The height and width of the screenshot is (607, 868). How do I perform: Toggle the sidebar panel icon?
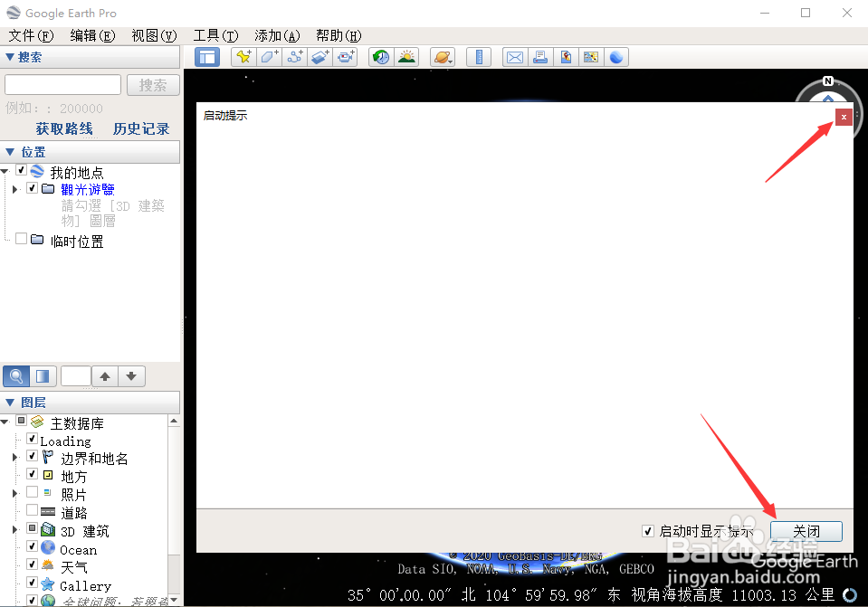click(207, 57)
